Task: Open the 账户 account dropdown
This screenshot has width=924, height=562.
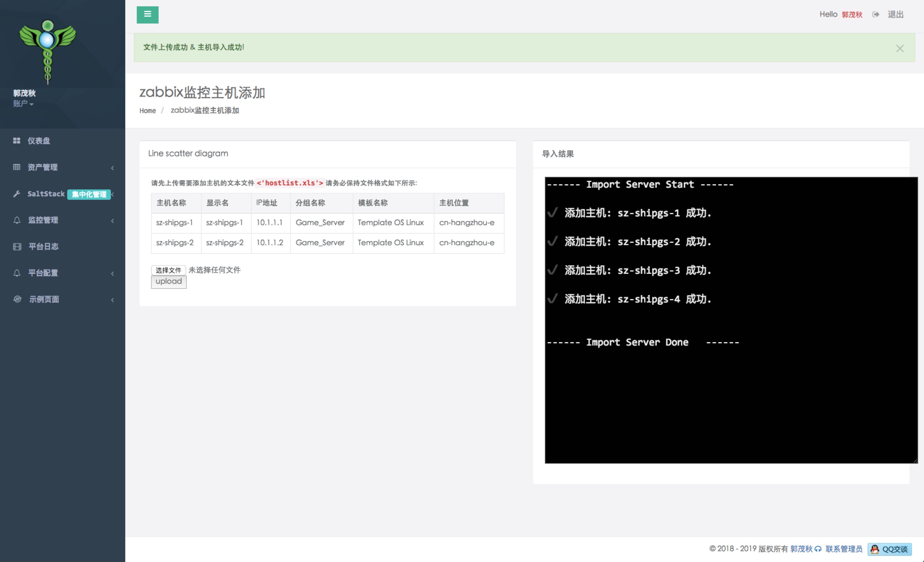Action: 23,104
